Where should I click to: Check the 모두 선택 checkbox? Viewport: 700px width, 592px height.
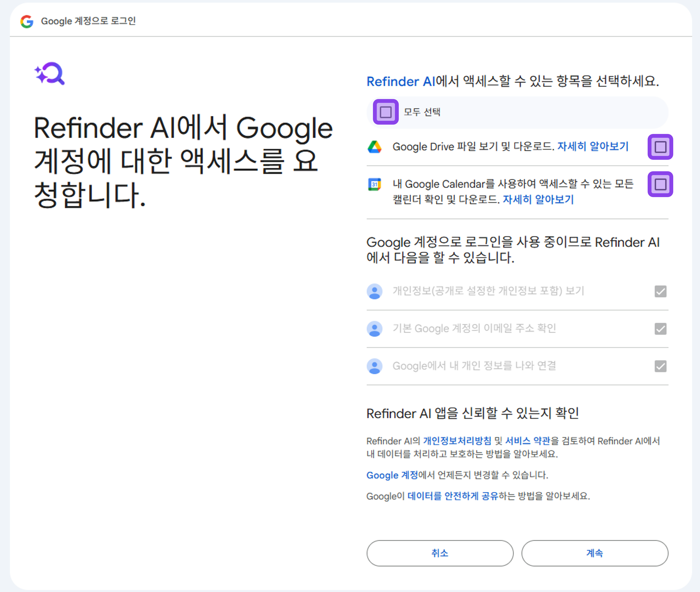click(x=386, y=112)
